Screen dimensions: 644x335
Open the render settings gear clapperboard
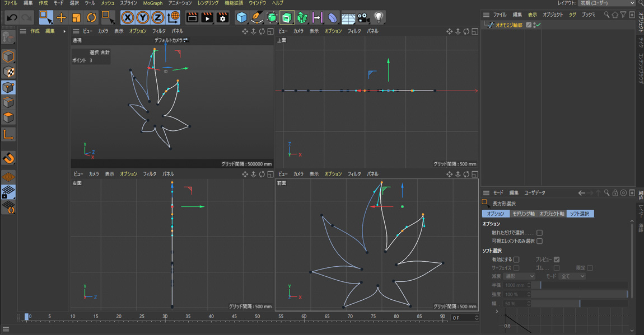coord(222,18)
